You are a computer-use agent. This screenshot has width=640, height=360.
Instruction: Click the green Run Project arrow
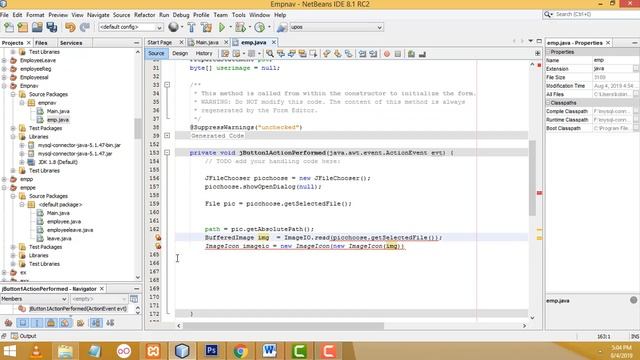(222, 27)
